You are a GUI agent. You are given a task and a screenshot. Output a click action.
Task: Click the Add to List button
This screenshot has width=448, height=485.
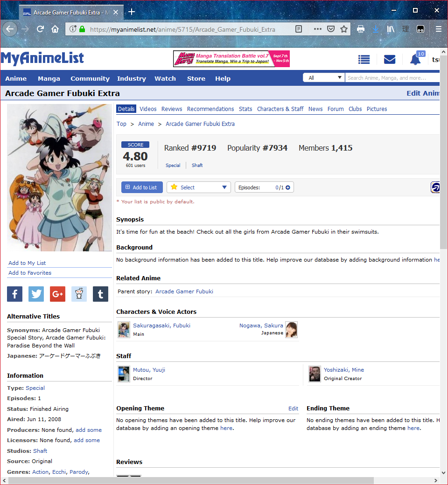click(142, 187)
